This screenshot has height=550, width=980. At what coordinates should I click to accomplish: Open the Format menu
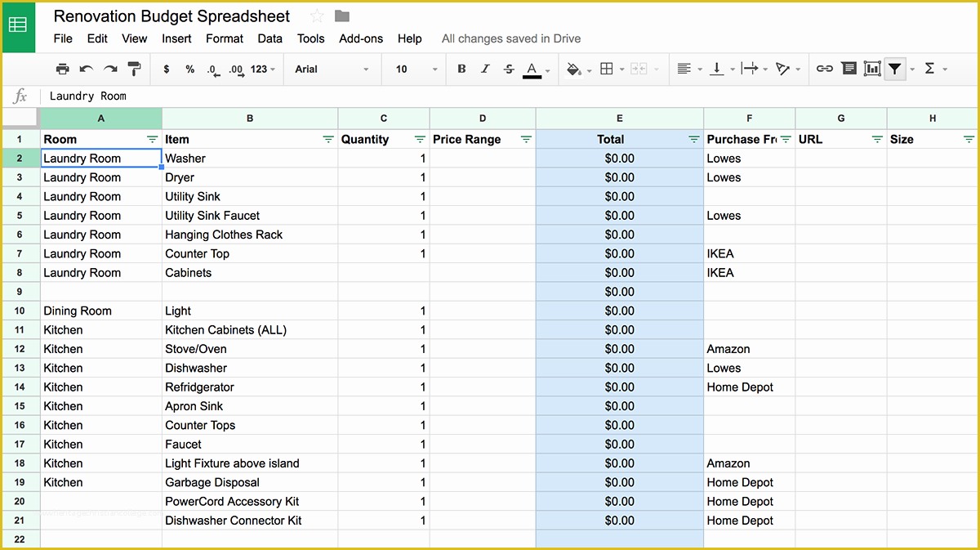(x=225, y=38)
